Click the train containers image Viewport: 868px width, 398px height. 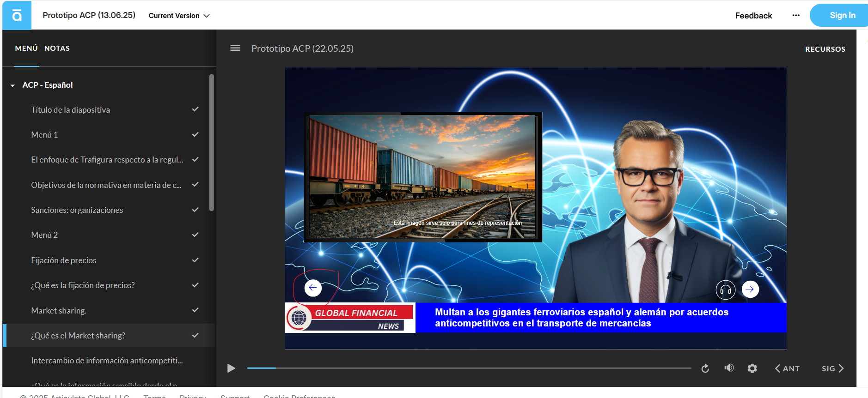pos(422,177)
